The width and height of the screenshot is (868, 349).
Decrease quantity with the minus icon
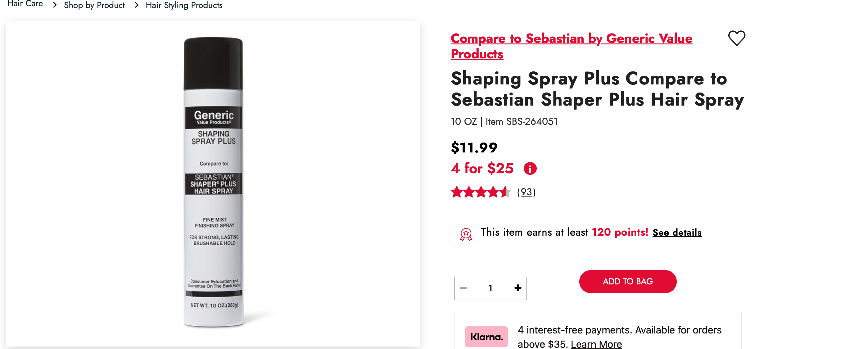pos(463,288)
